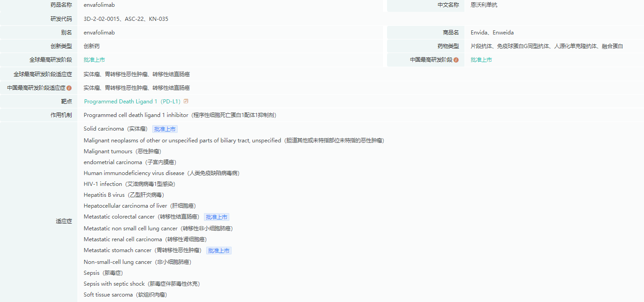The width and height of the screenshot is (644, 302).
Task: Click the 研发代码 field label
Action: pyautogui.click(x=61, y=19)
